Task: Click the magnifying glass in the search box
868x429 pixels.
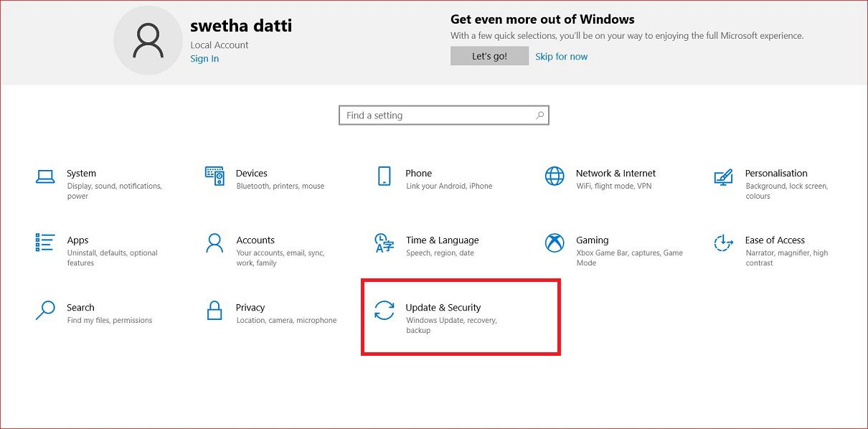Action: [x=539, y=115]
